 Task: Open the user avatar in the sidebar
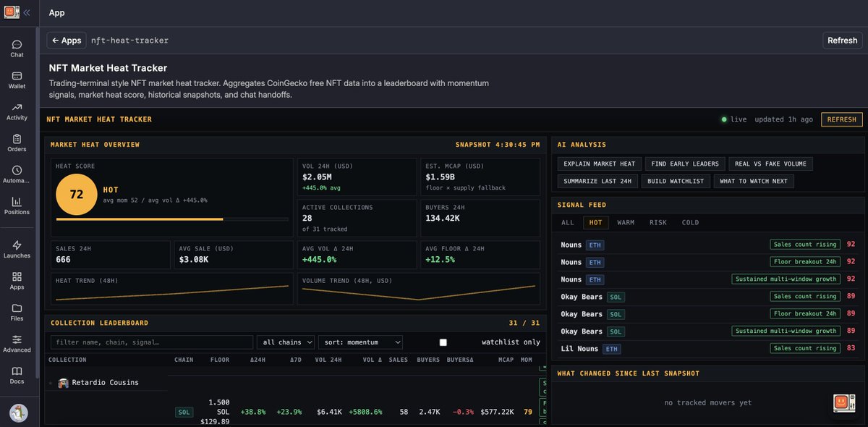tap(18, 413)
